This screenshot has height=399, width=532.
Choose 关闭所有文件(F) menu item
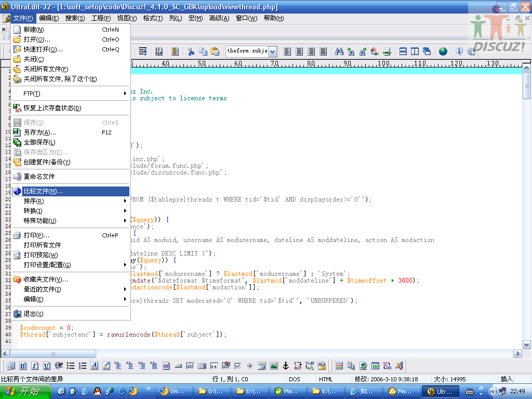[71, 69]
